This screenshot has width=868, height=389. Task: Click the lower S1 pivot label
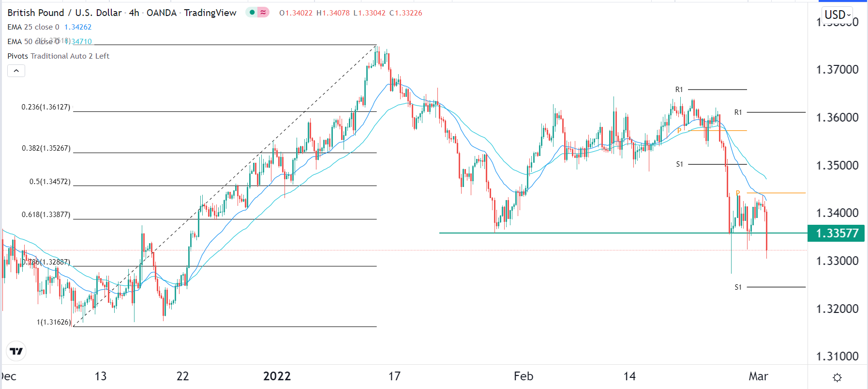tap(738, 287)
